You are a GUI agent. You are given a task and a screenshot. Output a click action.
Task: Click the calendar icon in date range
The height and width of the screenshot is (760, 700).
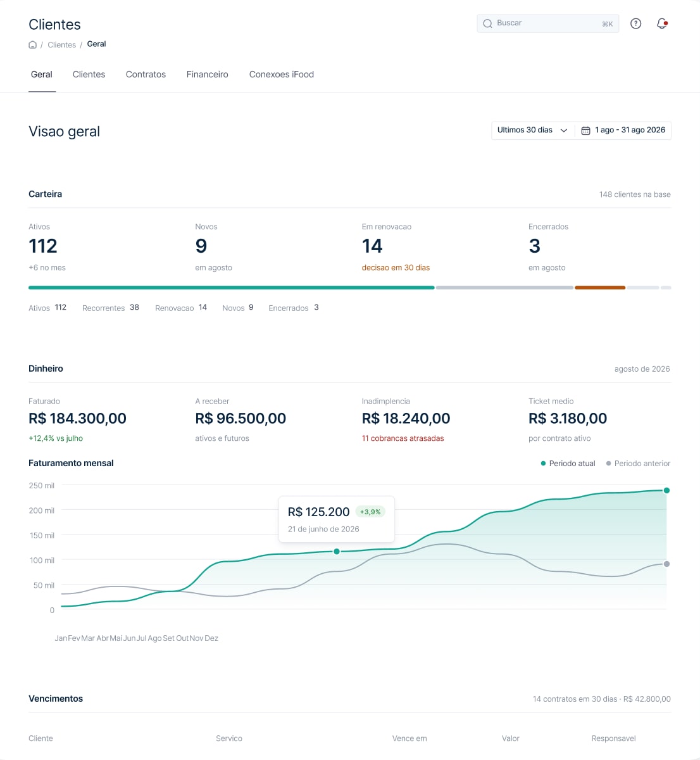tap(585, 130)
